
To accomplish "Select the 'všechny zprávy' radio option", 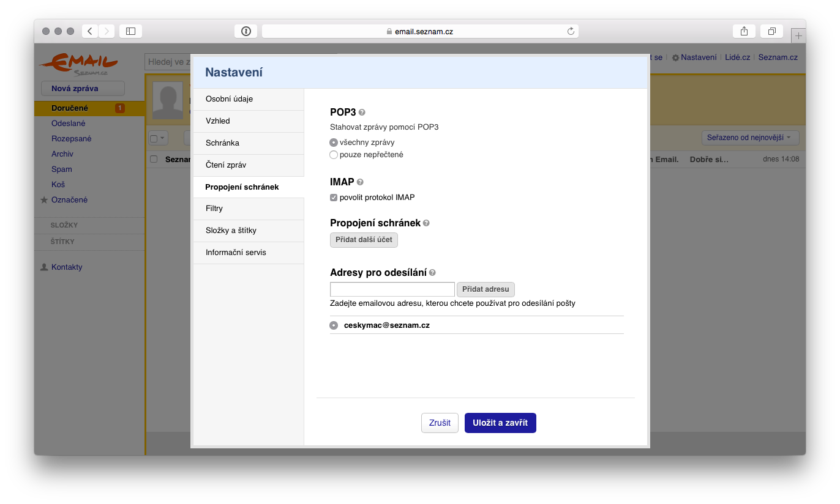I will [334, 143].
